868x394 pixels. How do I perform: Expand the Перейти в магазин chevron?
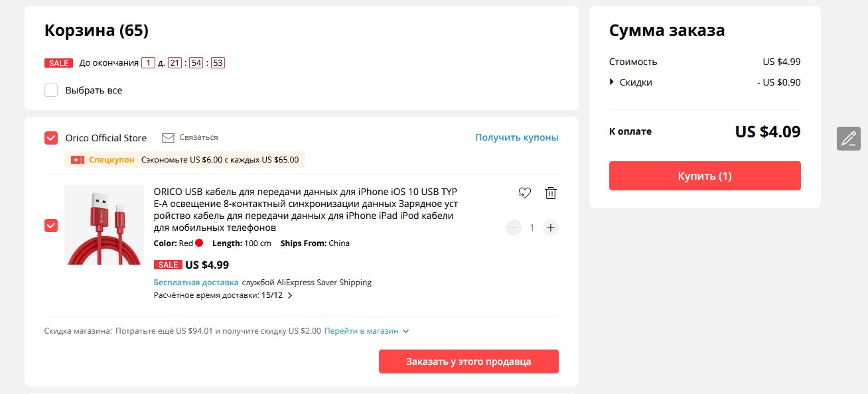[x=406, y=331]
